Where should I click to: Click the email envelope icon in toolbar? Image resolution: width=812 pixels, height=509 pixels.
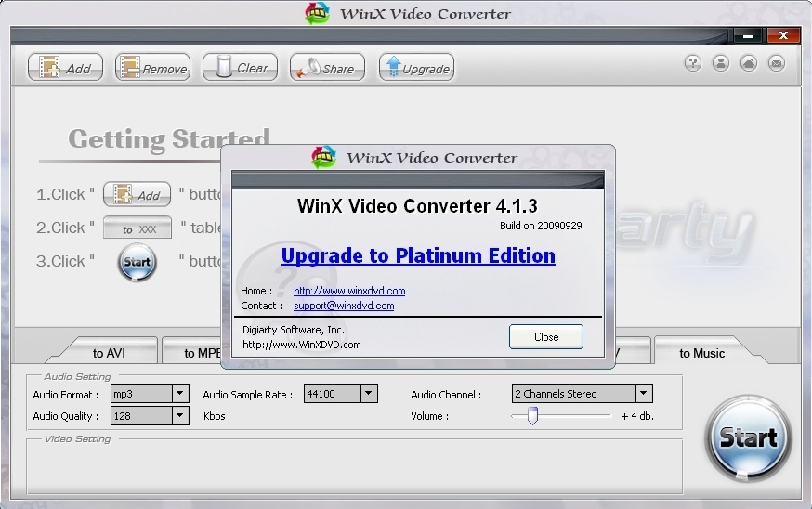pyautogui.click(x=777, y=63)
